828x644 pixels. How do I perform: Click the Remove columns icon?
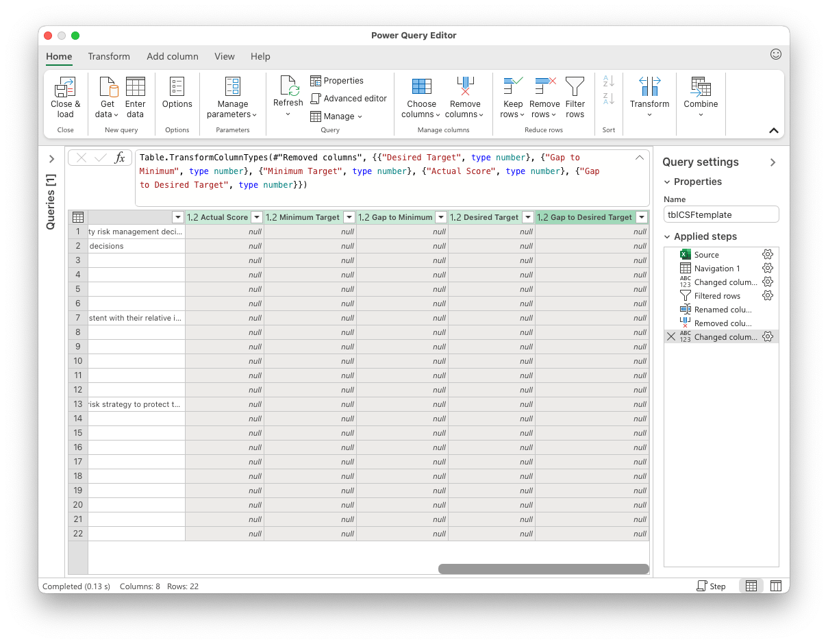(465, 86)
